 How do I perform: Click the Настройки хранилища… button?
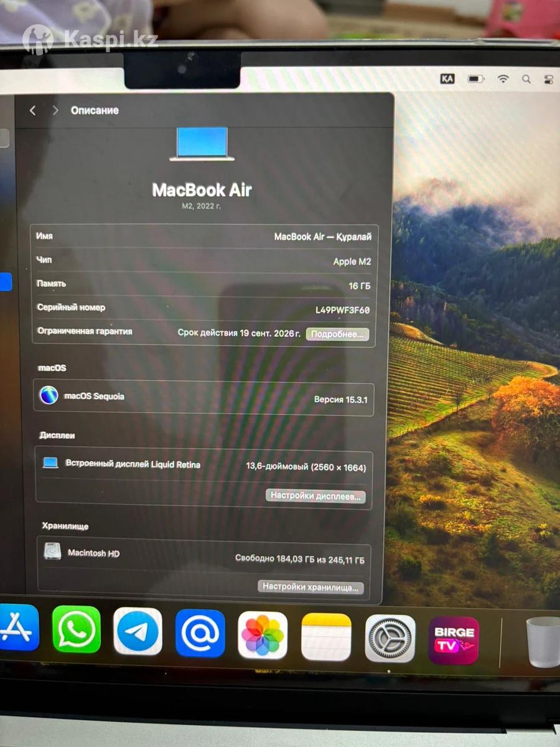coord(310,586)
